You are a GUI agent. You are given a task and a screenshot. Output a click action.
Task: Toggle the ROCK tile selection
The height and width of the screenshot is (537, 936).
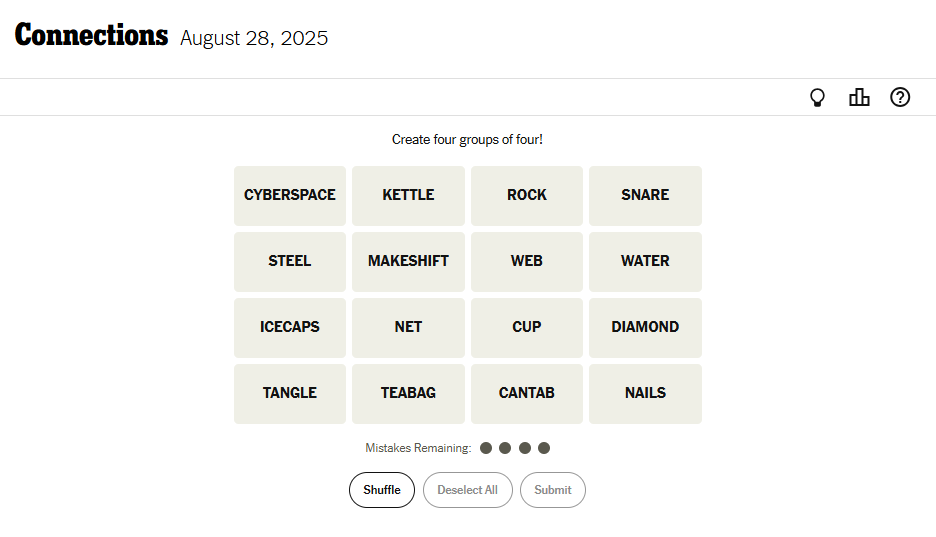pyautogui.click(x=527, y=195)
